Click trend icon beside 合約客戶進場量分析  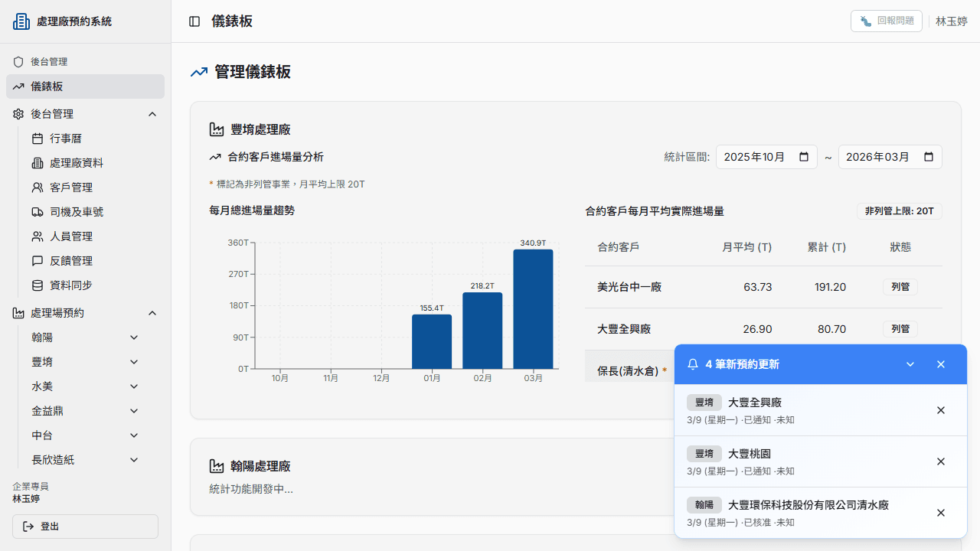click(215, 157)
